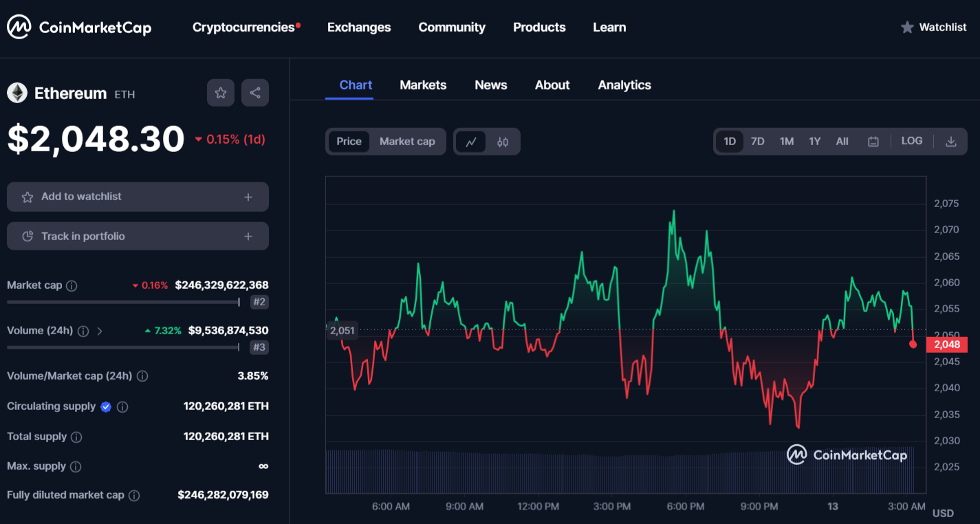Viewport: 980px width, 524px height.
Task: Open Watchlist link in header
Action: pos(933,28)
